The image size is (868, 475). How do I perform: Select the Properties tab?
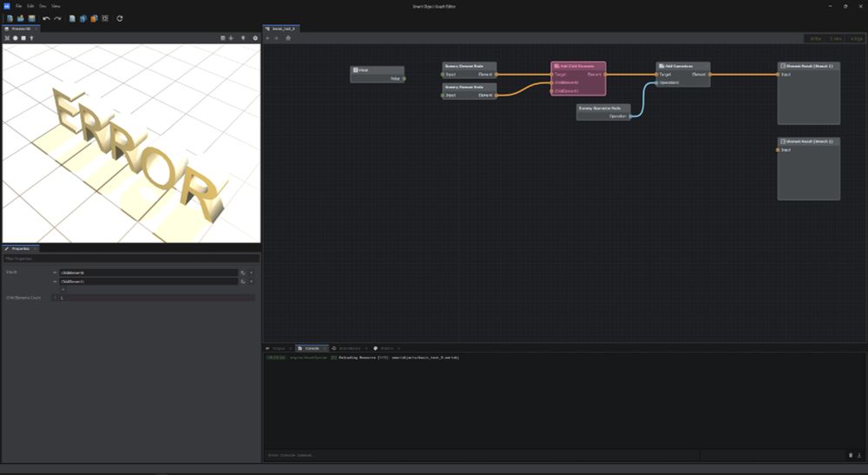(20, 248)
